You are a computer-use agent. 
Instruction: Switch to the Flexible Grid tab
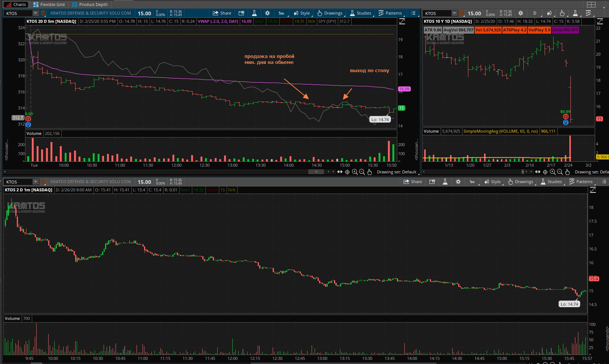49,4
